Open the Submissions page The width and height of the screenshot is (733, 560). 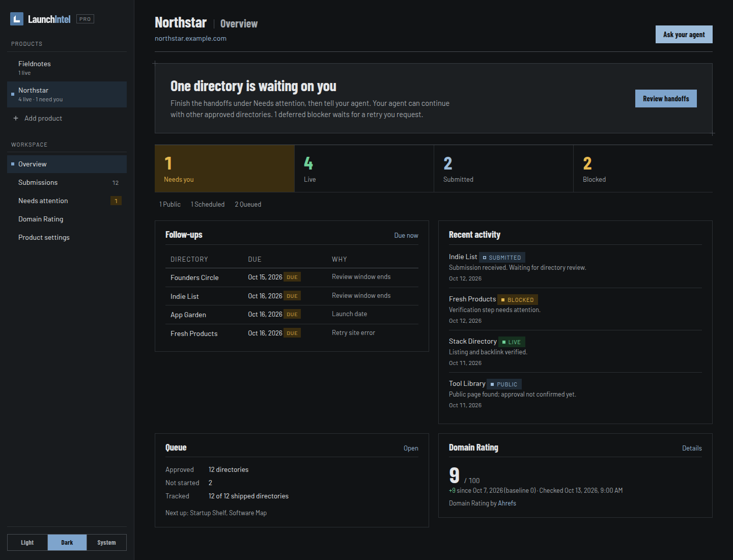tap(67, 182)
